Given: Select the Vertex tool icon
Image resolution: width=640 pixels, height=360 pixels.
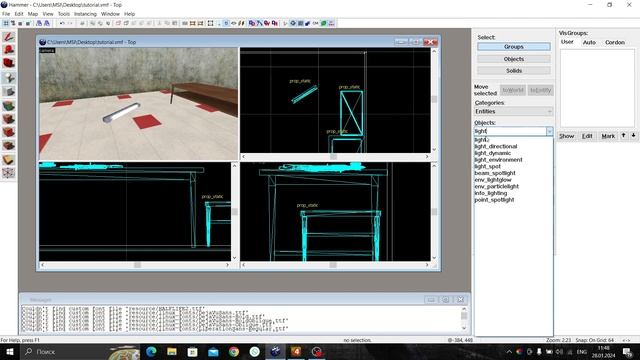Looking at the screenshot, I should 9,173.
